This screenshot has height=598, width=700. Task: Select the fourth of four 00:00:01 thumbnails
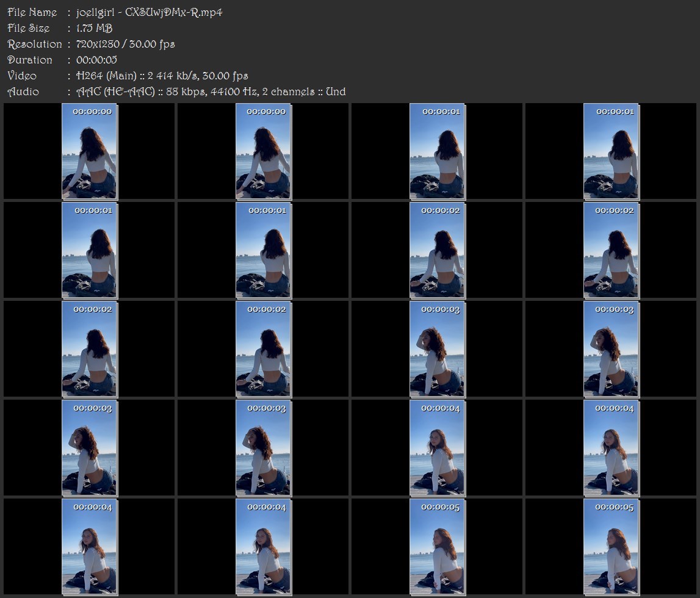(x=264, y=250)
